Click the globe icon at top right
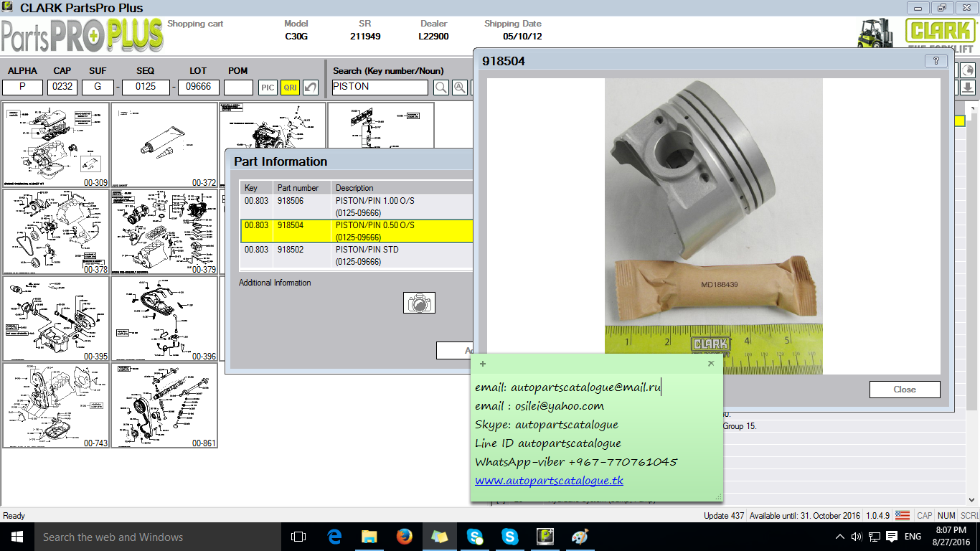This screenshot has height=551, width=980. (967, 70)
